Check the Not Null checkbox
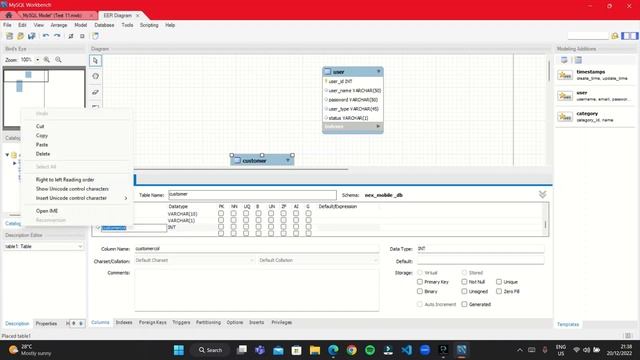This screenshot has height=360, width=640. point(464,282)
